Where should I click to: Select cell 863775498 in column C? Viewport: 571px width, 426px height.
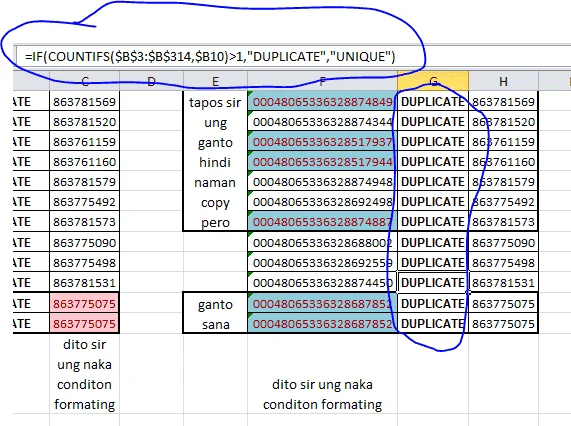84,262
